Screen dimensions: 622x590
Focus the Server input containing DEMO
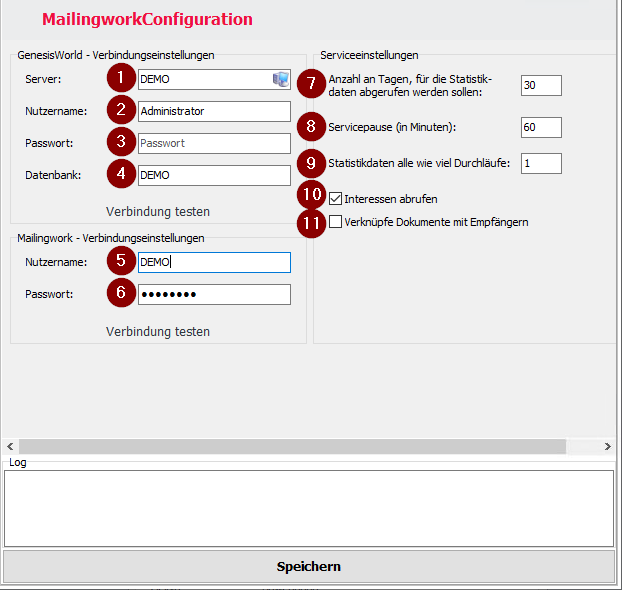[x=203, y=80]
